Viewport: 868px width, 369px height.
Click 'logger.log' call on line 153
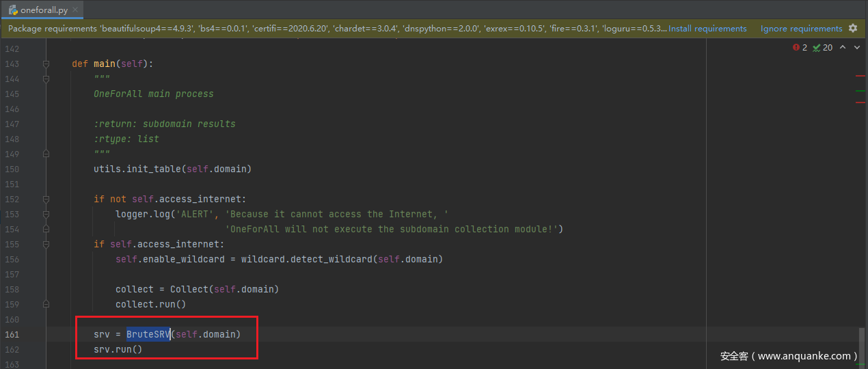point(143,214)
